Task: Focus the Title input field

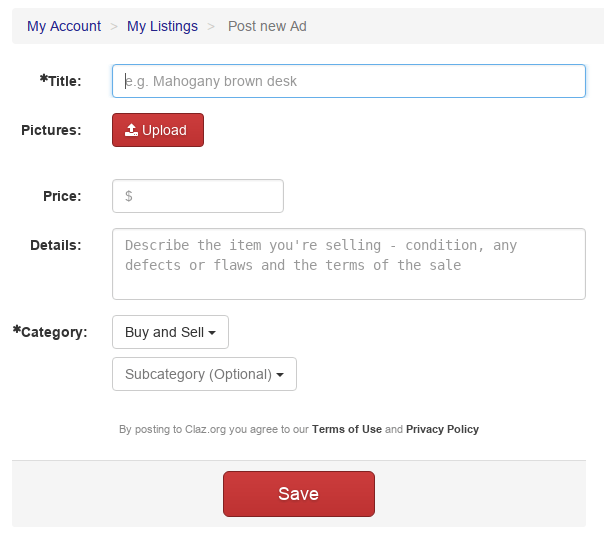Action: coord(348,81)
